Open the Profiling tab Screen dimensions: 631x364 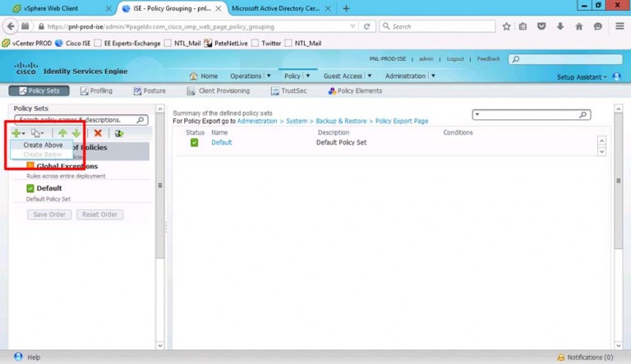[96, 91]
